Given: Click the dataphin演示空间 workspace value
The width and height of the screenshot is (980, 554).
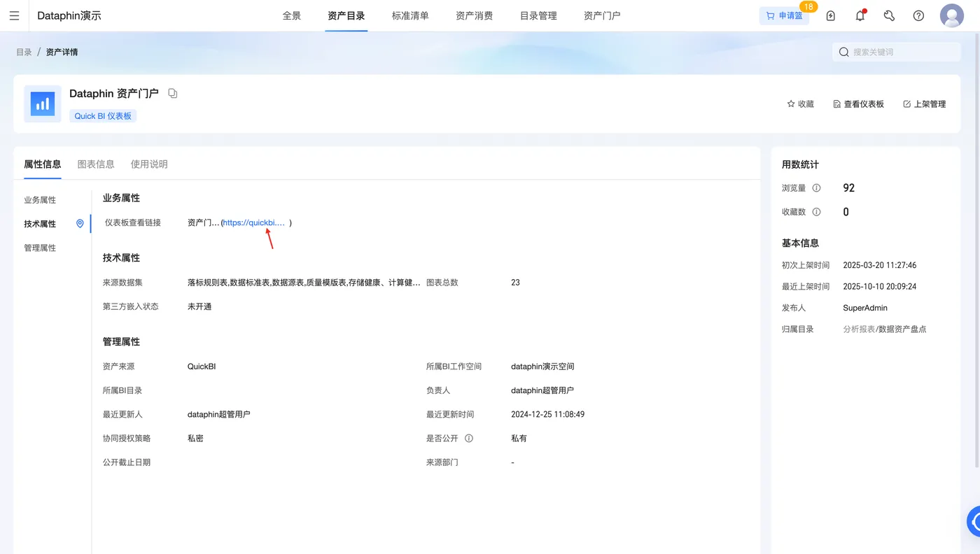Looking at the screenshot, I should [542, 367].
